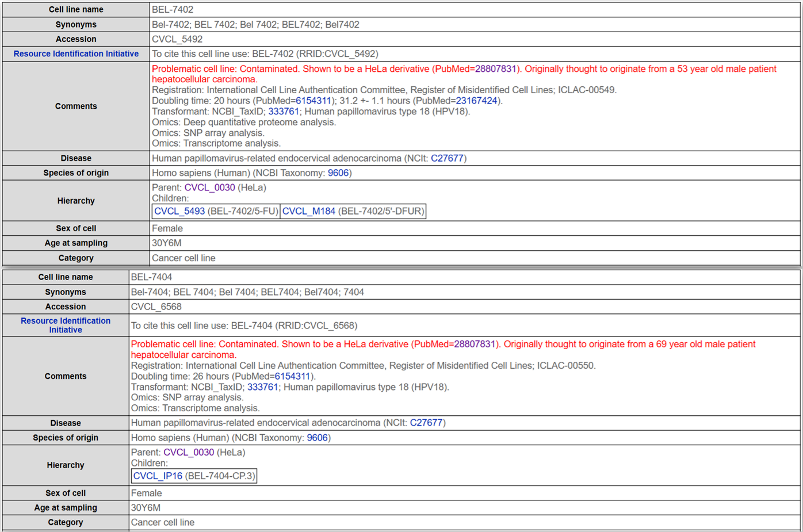Open Resource Identification Initiative link for BEL-7402
Image resolution: width=803 pixels, height=532 pixels.
tap(76, 53)
